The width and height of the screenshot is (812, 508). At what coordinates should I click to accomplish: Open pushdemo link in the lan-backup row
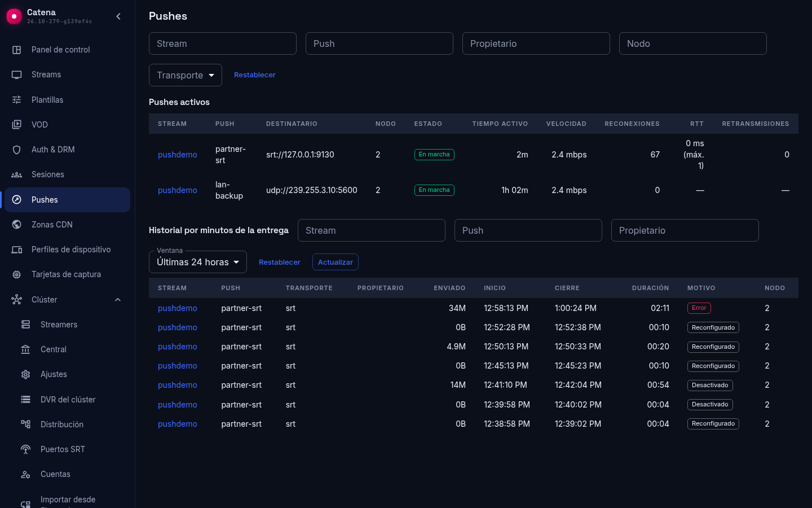178,190
